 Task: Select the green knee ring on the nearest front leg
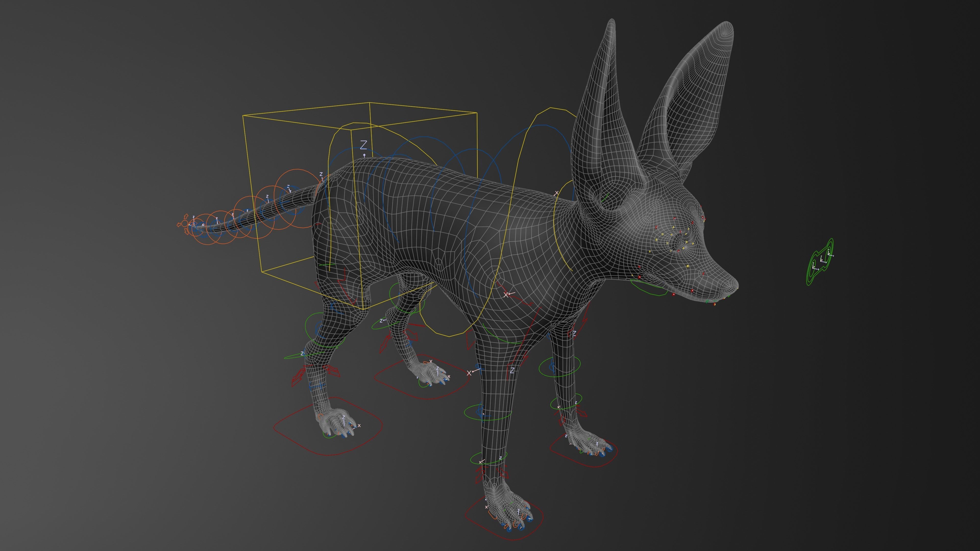[488, 412]
